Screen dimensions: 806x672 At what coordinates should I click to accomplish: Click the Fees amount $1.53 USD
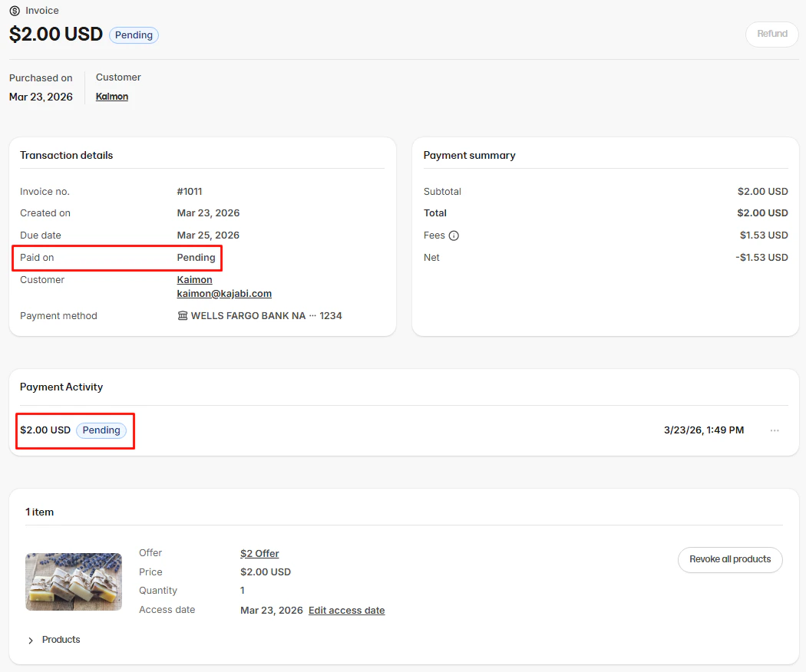763,236
